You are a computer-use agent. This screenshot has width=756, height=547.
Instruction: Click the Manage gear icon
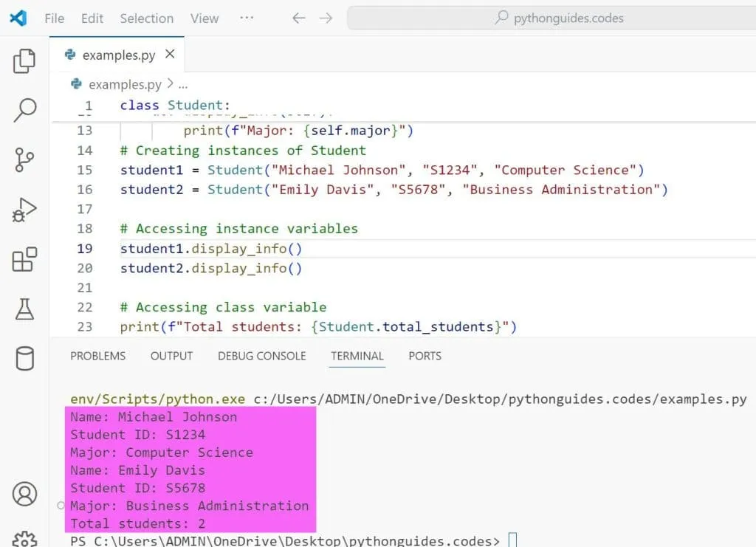[24, 539]
